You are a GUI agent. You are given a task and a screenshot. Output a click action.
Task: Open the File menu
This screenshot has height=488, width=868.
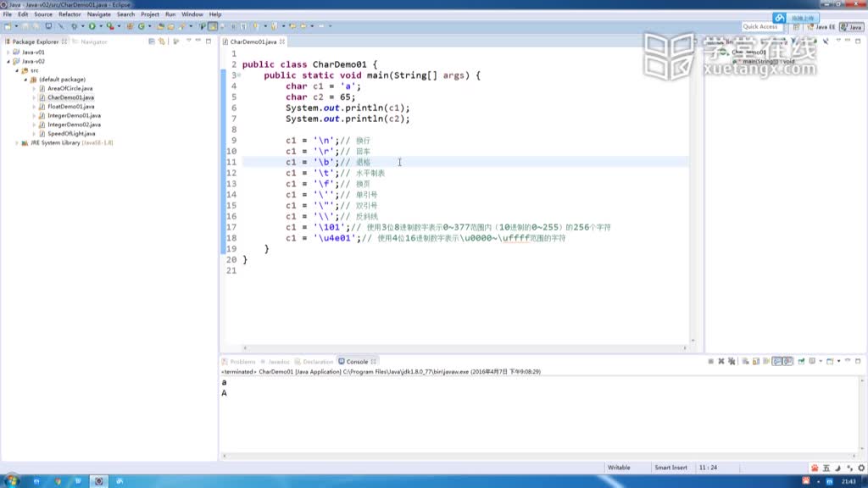[7, 14]
